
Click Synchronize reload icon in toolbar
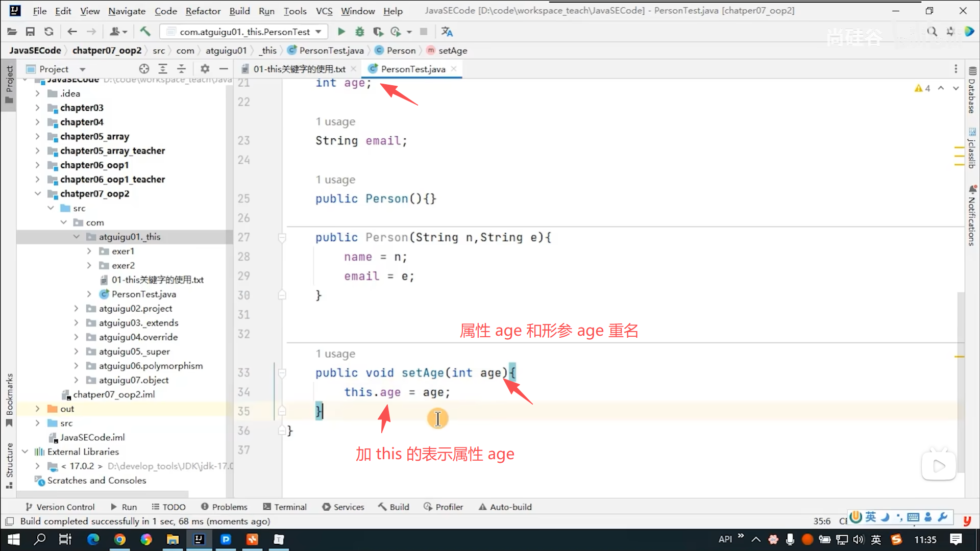(48, 32)
